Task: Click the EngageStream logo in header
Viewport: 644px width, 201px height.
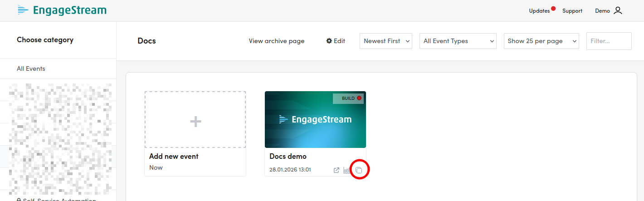Action: pos(62,10)
